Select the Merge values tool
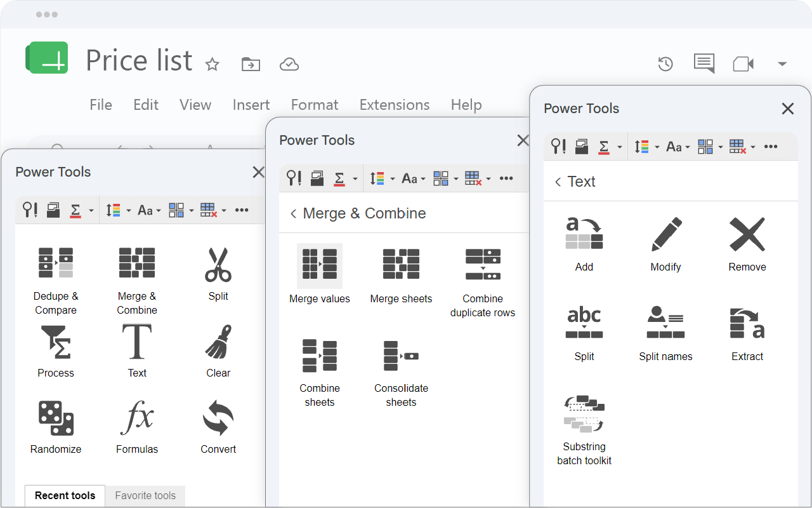 click(320, 274)
